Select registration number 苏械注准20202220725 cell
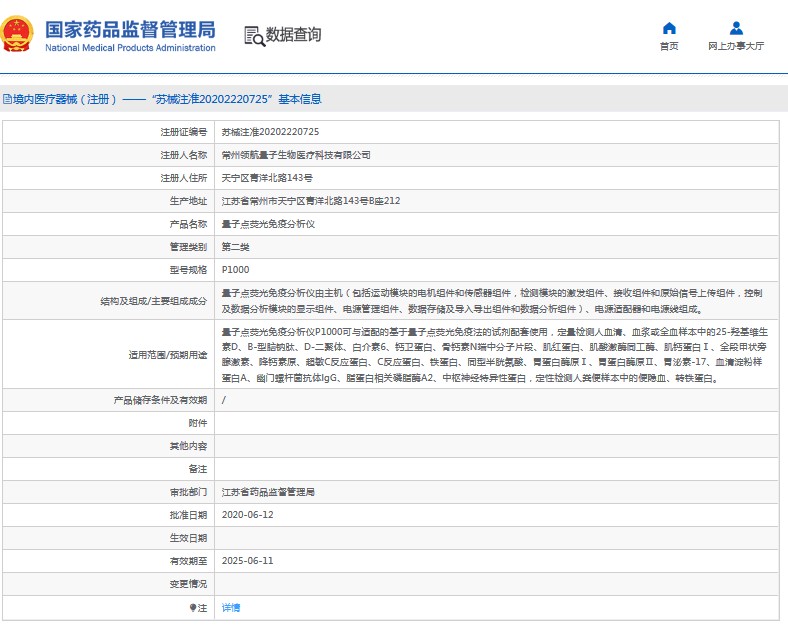 click(x=270, y=132)
